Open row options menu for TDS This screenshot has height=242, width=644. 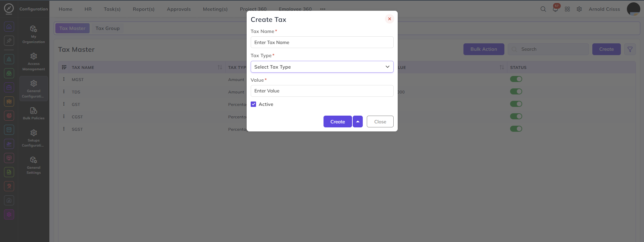tap(64, 92)
